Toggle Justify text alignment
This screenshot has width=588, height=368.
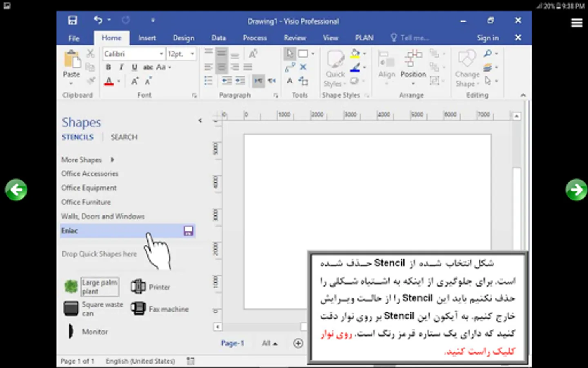248,67
